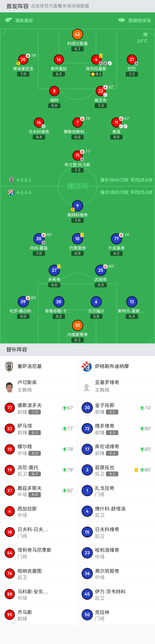
Task: Select 佩特科维奇's blue number 9 badge
Action: 77,206
